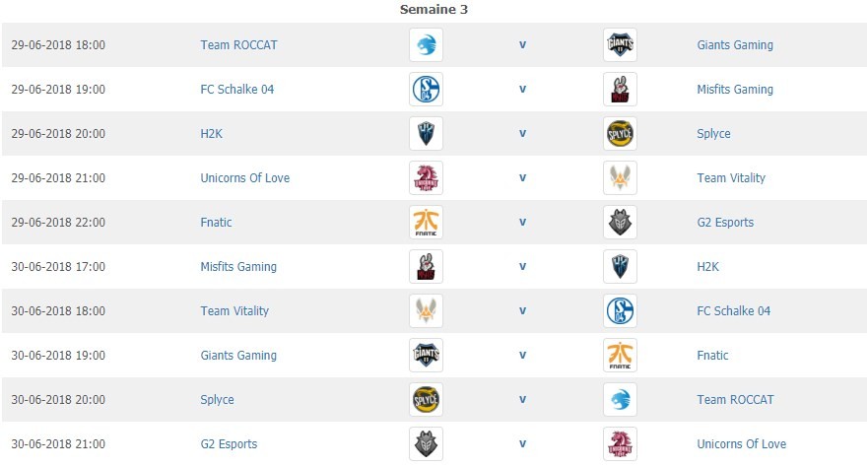Click the G2 Esports logo opposite Fnatic
Image resolution: width=868 pixels, height=467 pixels.
point(620,222)
